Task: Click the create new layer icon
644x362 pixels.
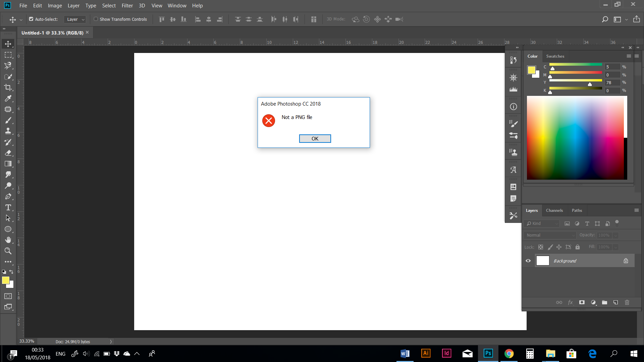Action: [x=615, y=302]
